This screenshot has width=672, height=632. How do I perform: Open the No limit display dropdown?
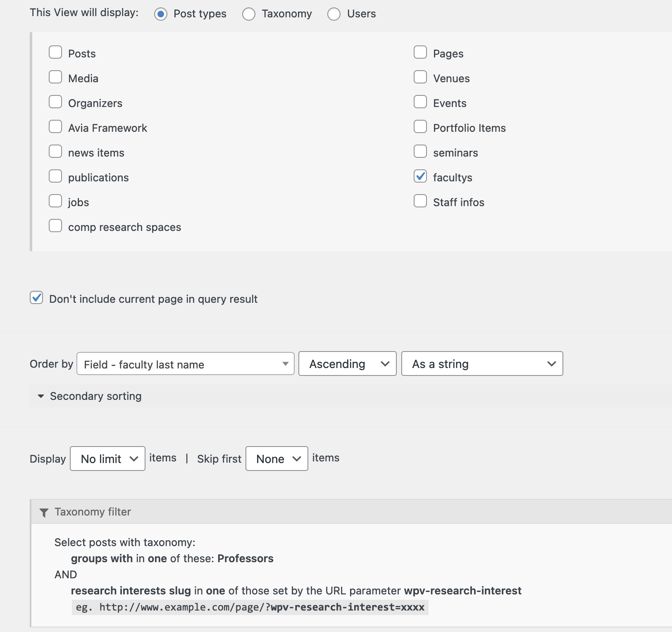(x=107, y=459)
